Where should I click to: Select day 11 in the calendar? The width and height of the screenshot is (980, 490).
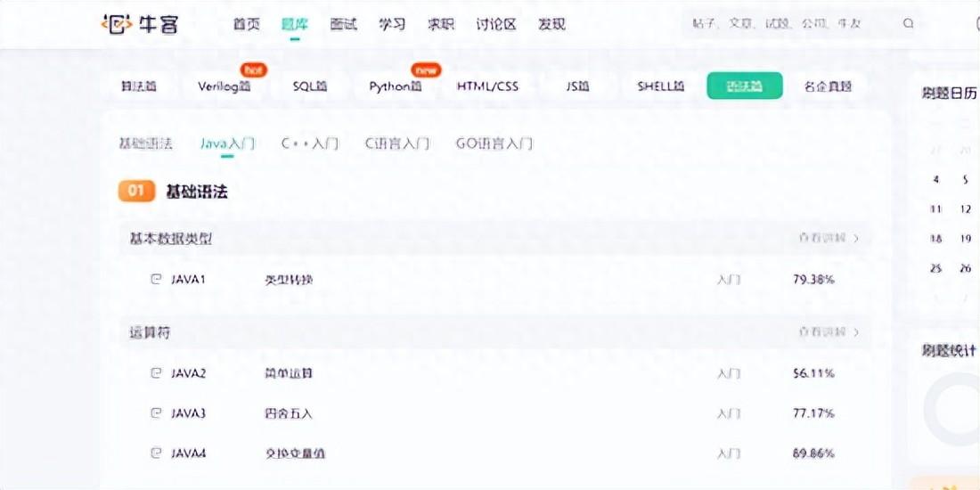(x=935, y=208)
